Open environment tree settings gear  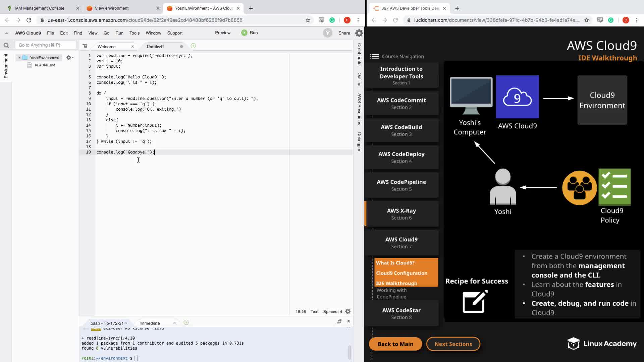tap(69, 58)
